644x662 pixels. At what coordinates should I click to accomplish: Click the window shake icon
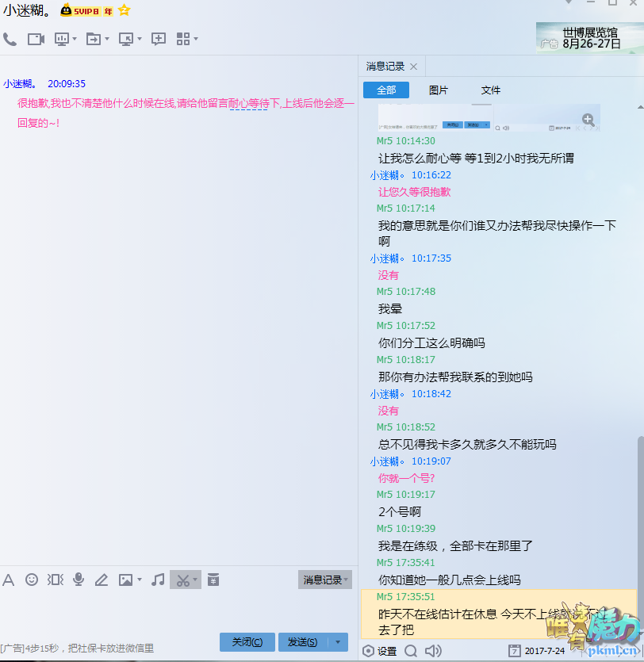click(55, 580)
